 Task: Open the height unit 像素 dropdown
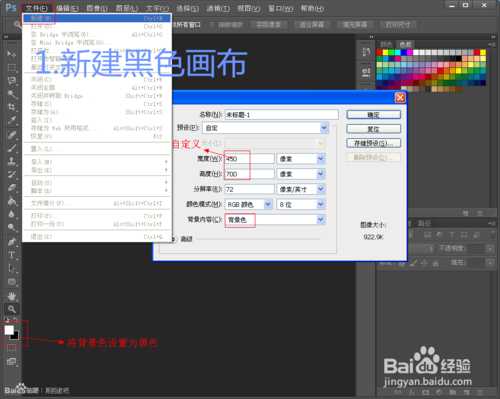pos(321,174)
